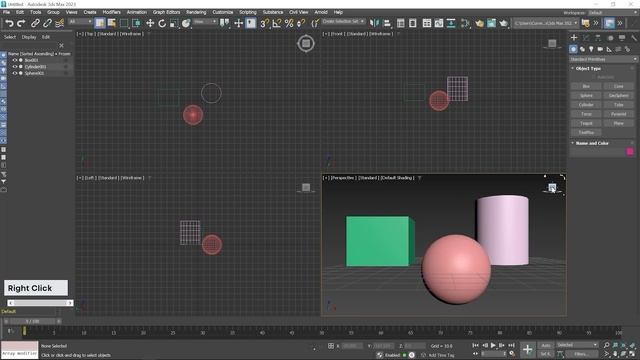Switch to the Hierarchy panel tab
Viewport: 640px width, 360px height.
pyautogui.click(x=598, y=38)
